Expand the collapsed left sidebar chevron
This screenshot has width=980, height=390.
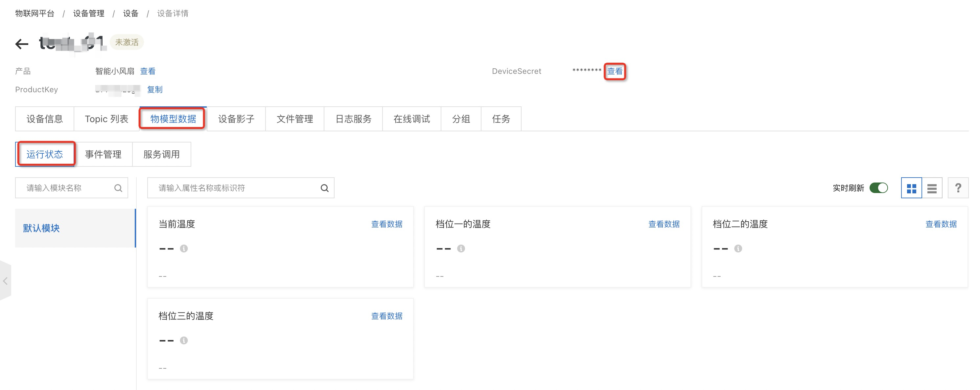click(x=5, y=281)
